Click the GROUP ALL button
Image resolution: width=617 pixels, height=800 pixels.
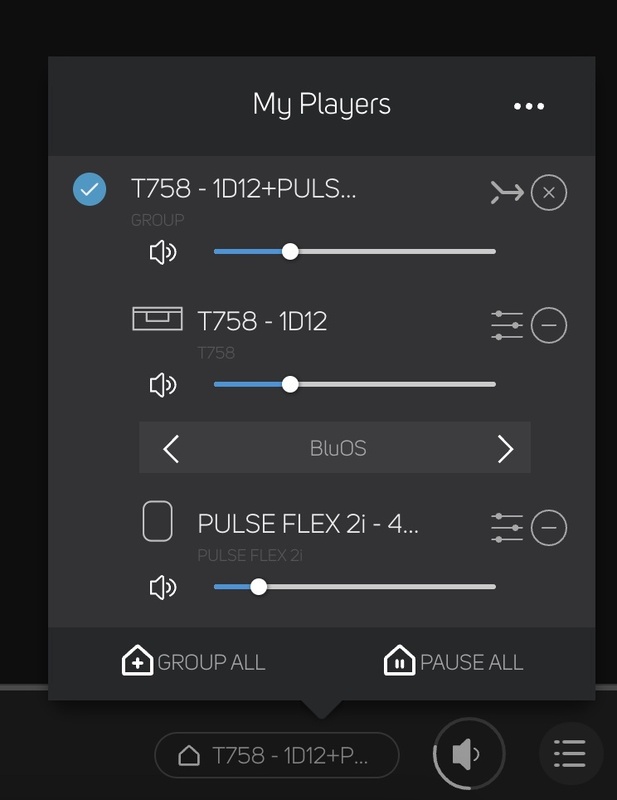coord(194,662)
